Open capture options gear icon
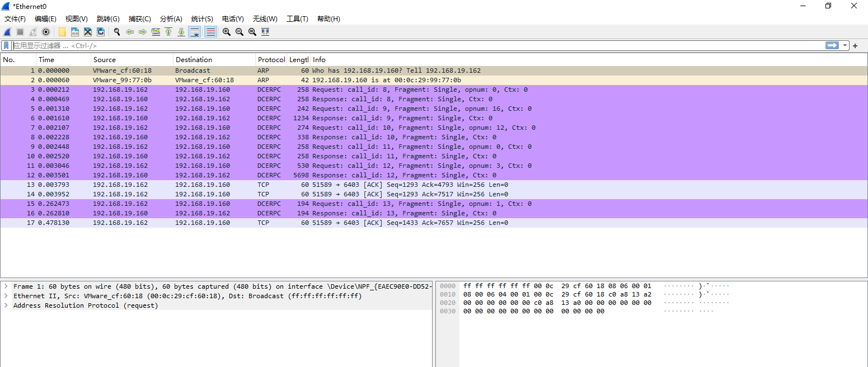Viewport: 868px width, 367px height. click(46, 32)
